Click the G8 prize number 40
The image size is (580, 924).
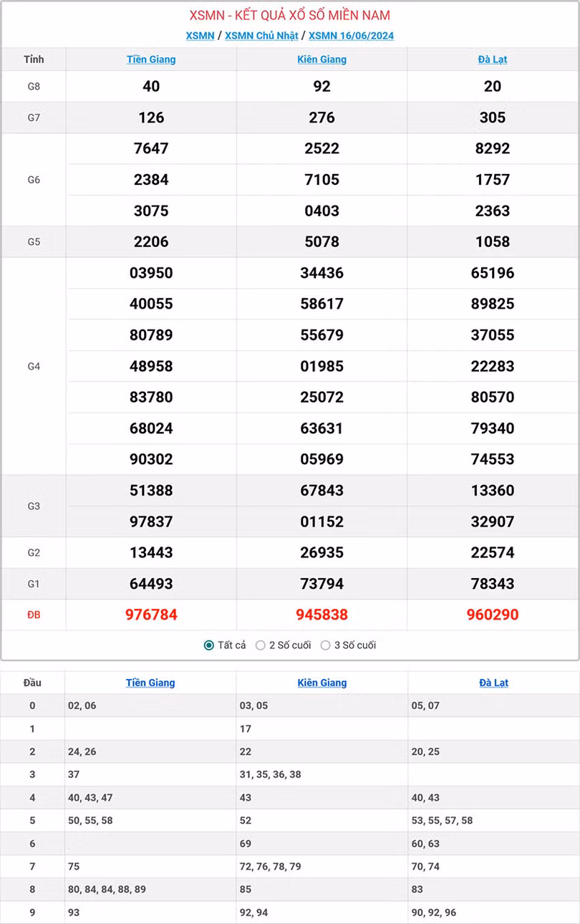(150, 87)
